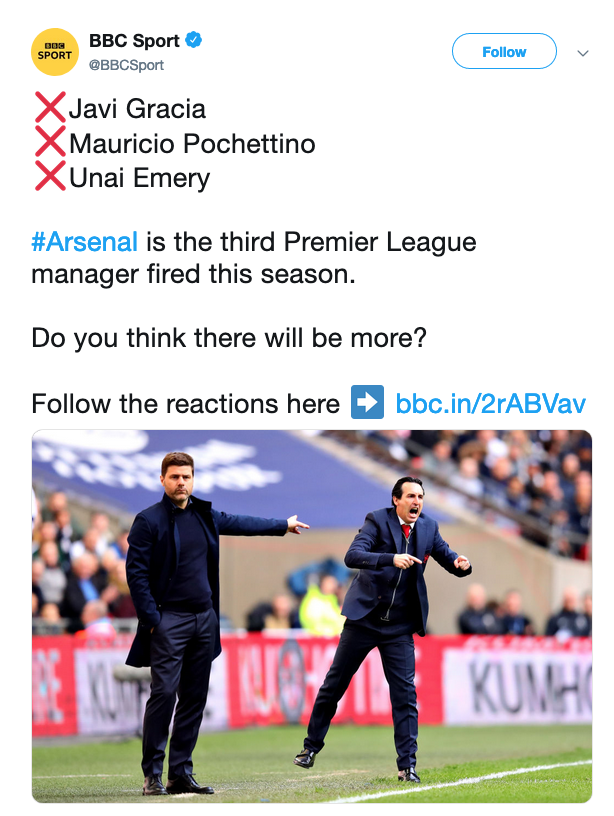Click the yellow BBC Sport profile avatar
This screenshot has height=816, width=614.
55,53
